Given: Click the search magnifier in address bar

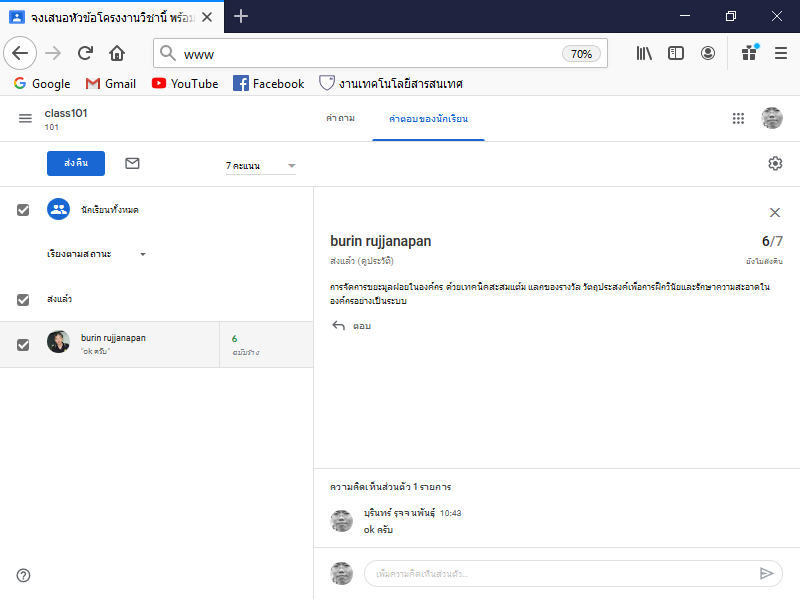Looking at the screenshot, I should pyautogui.click(x=167, y=53).
